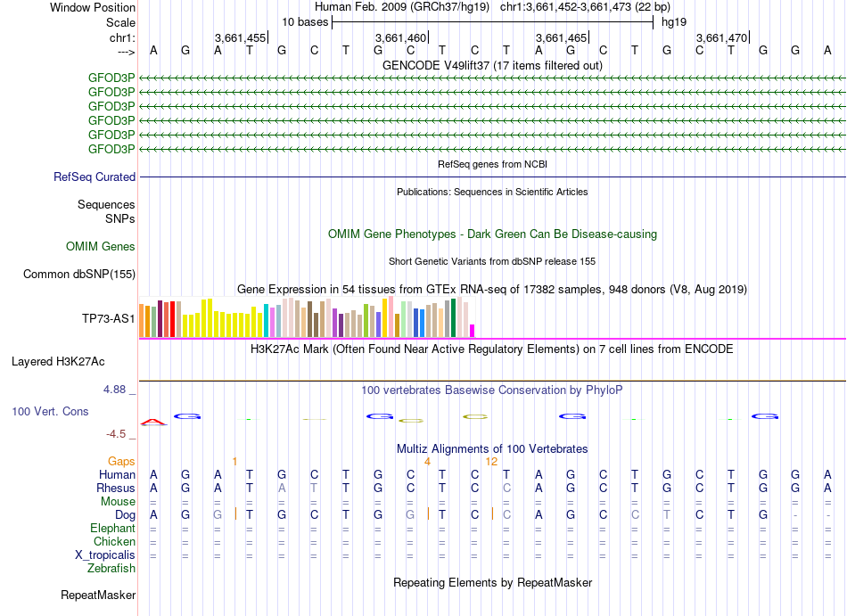Open 'Short Genetic Variants from dbSNP release 155' title
The image size is (847, 616).
pyautogui.click(x=492, y=261)
